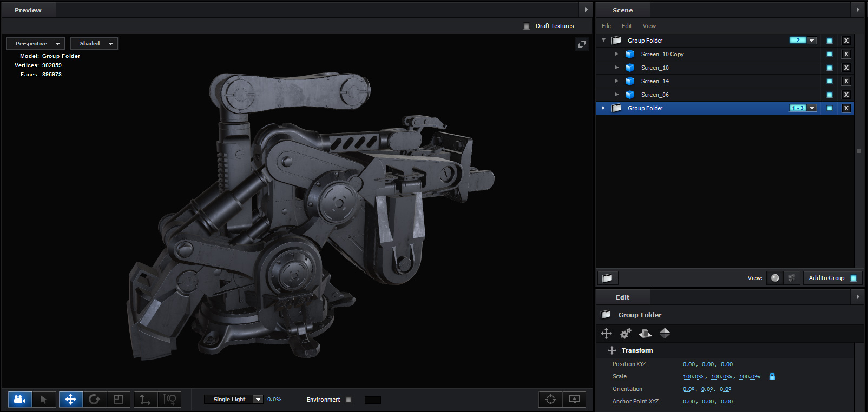Expand the Screen_10 Copy tree item

[x=616, y=54]
